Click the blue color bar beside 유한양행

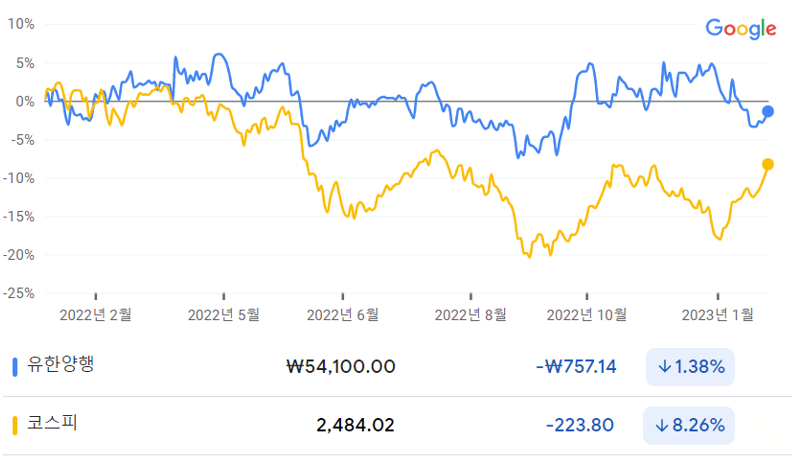click(15, 366)
